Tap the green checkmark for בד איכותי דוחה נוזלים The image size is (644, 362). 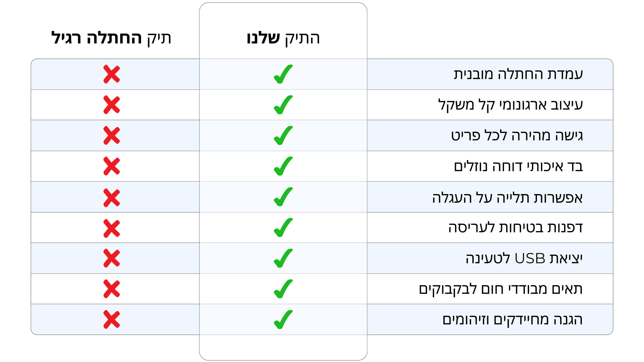(283, 166)
